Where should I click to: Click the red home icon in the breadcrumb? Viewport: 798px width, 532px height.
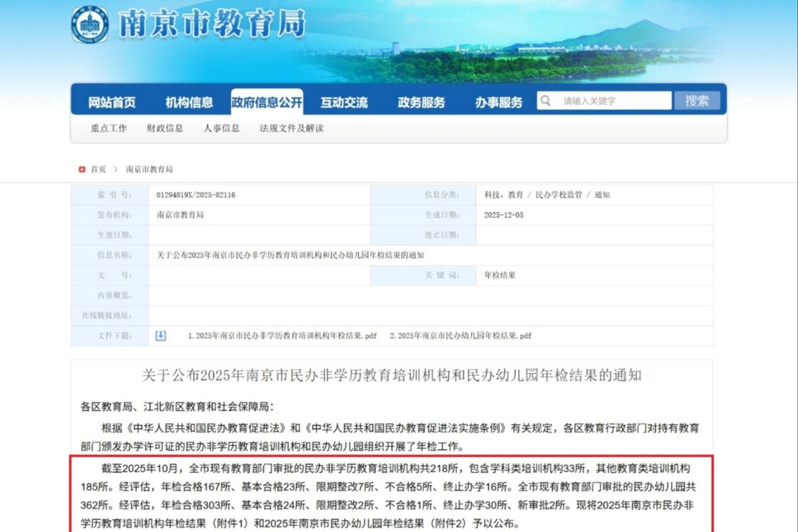[82, 169]
